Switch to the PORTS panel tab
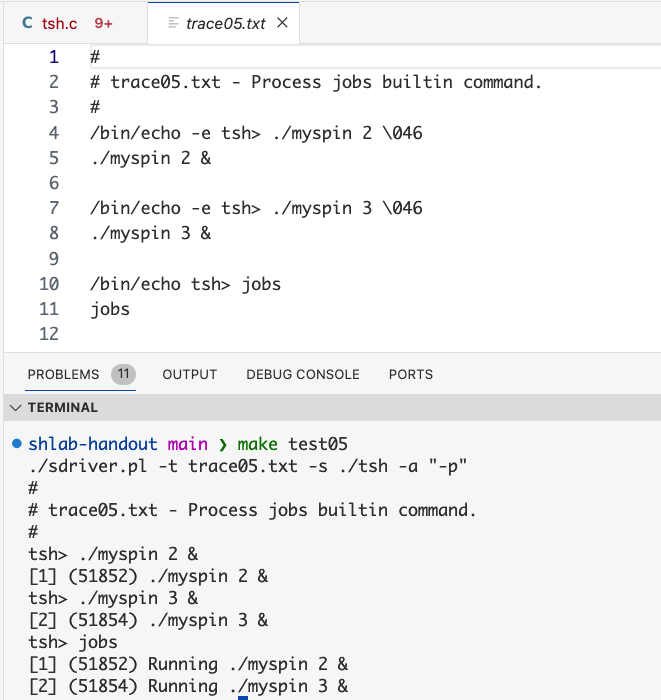 (x=411, y=374)
